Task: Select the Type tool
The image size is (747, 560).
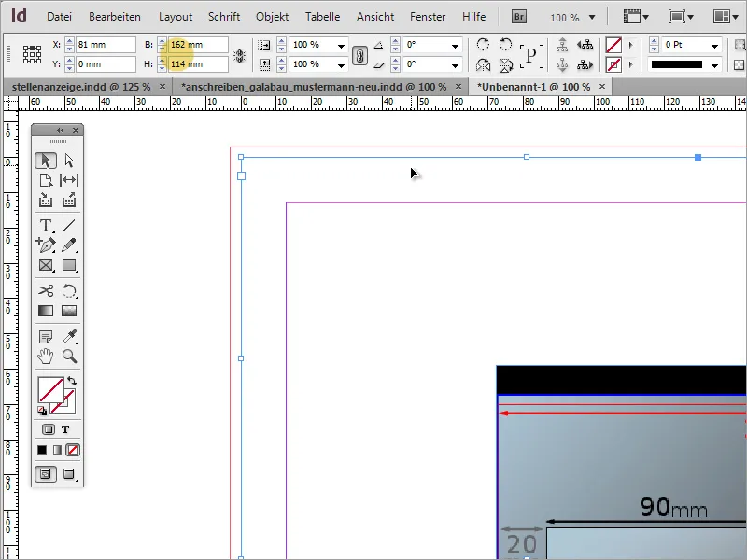Action: coord(46,225)
